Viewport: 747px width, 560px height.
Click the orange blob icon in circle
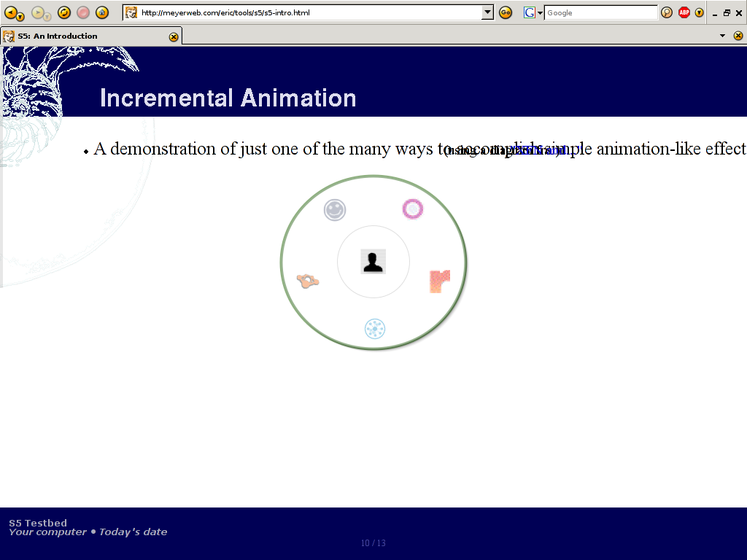coord(308,280)
